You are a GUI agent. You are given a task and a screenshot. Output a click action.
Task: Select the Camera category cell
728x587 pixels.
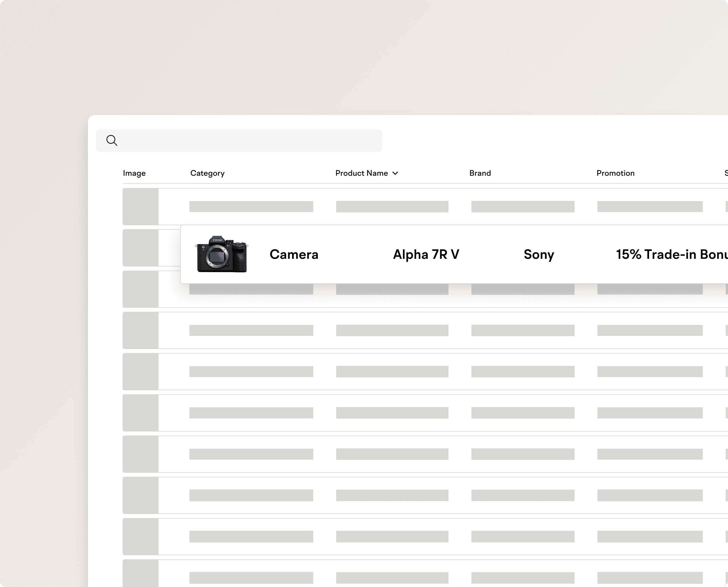coord(294,254)
